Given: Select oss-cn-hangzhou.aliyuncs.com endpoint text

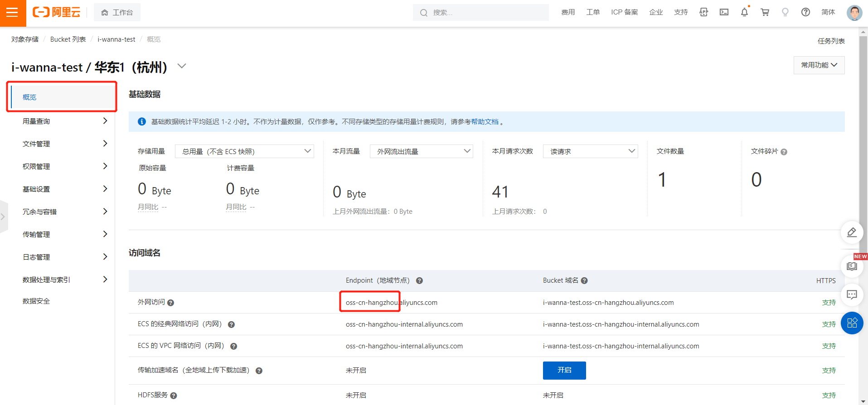Looking at the screenshot, I should pos(392,303).
